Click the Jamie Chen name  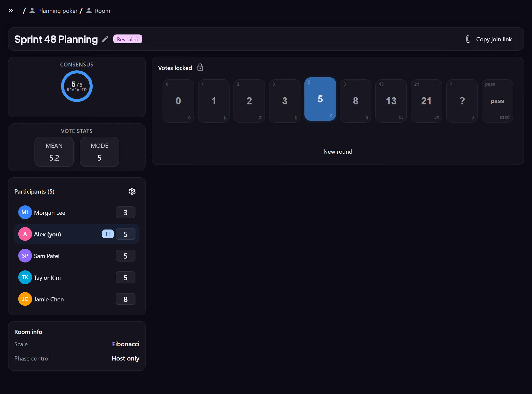49,299
